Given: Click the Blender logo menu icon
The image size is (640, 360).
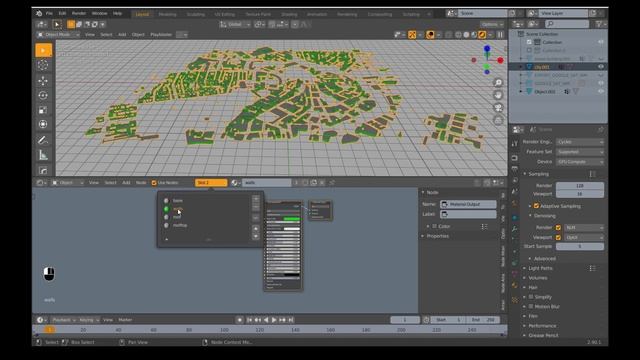Looking at the screenshot, I should (x=39, y=13).
